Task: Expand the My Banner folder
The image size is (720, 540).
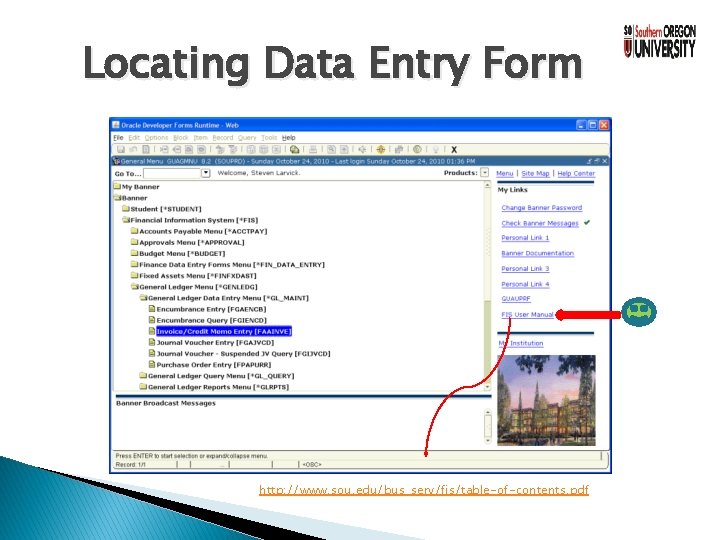Action: pos(117,186)
